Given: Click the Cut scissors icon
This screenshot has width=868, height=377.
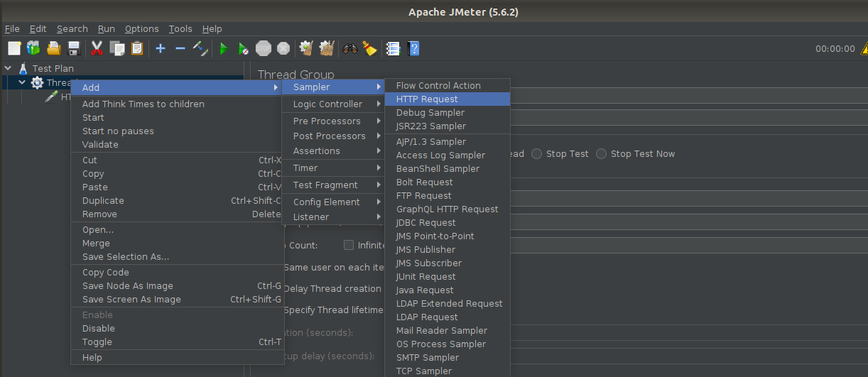Looking at the screenshot, I should 97,48.
